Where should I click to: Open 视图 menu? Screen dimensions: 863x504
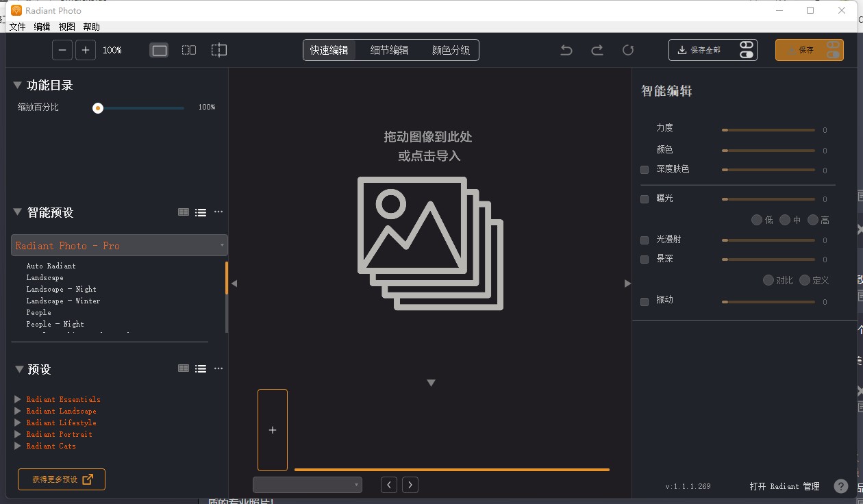(x=67, y=27)
